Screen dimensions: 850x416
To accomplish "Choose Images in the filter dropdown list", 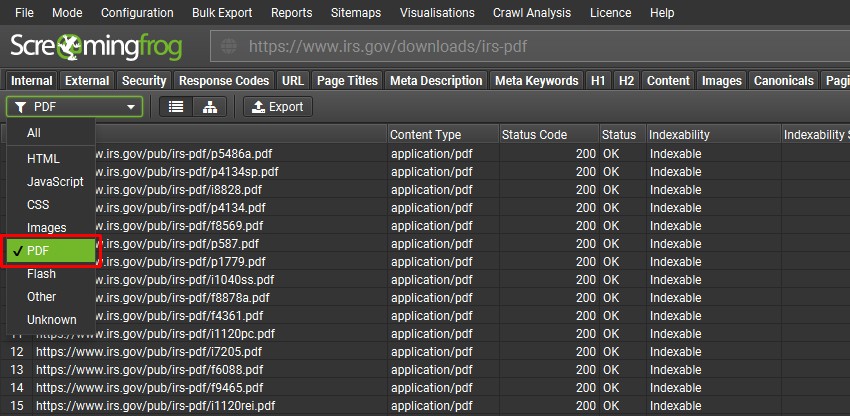I will pyautogui.click(x=51, y=228).
